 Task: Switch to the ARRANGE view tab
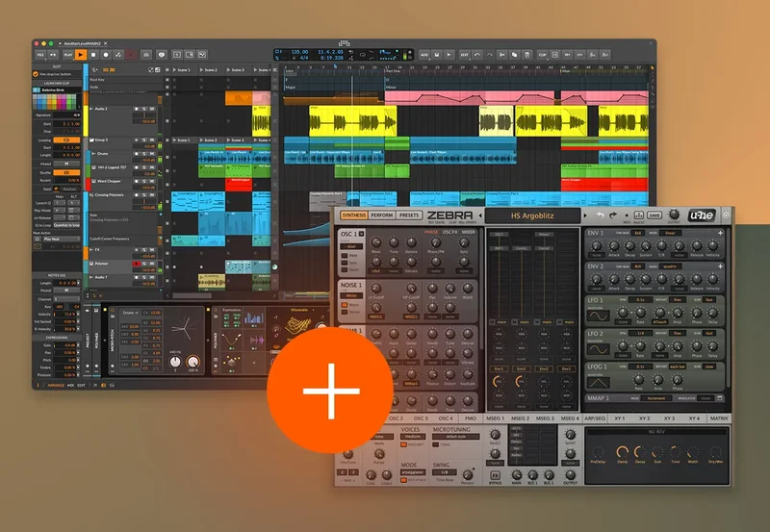[56, 385]
